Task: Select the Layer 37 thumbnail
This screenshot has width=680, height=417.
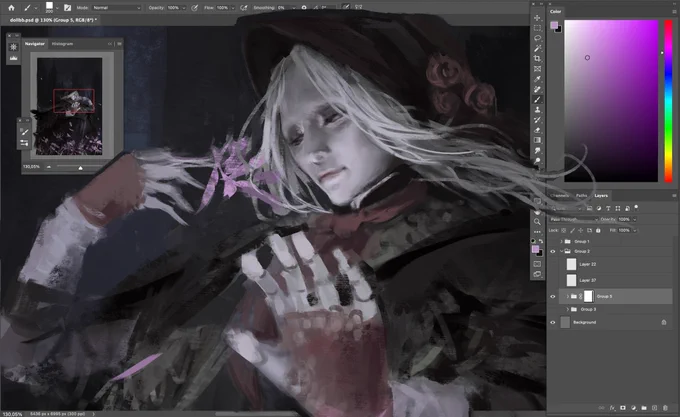Action: pyautogui.click(x=572, y=280)
